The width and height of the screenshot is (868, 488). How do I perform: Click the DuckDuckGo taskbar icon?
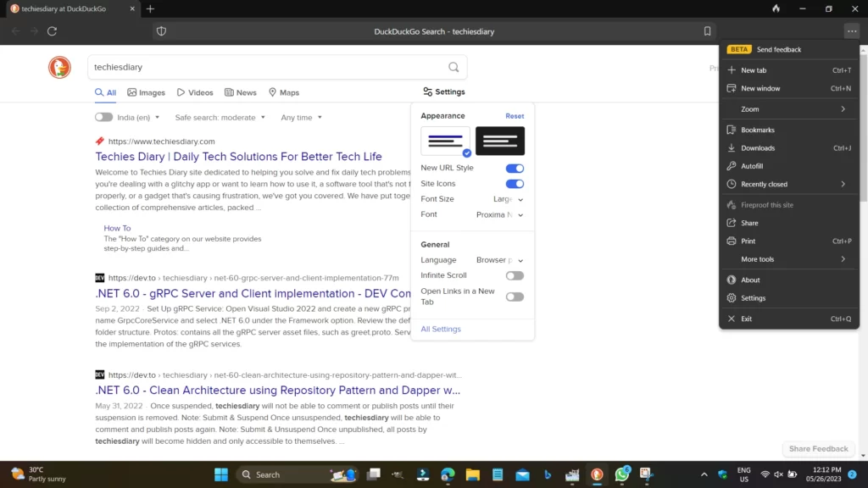(597, 474)
